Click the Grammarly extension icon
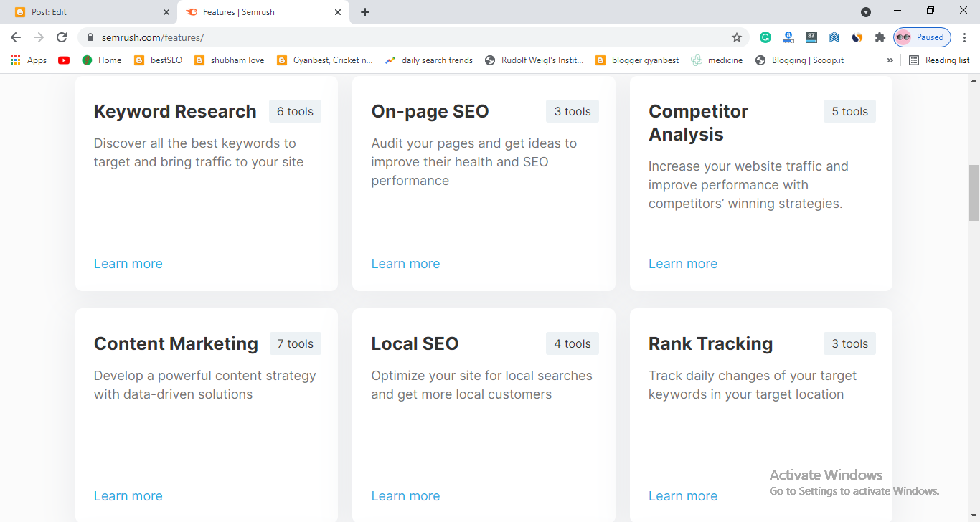Viewport: 980px width, 522px height. coord(765,37)
